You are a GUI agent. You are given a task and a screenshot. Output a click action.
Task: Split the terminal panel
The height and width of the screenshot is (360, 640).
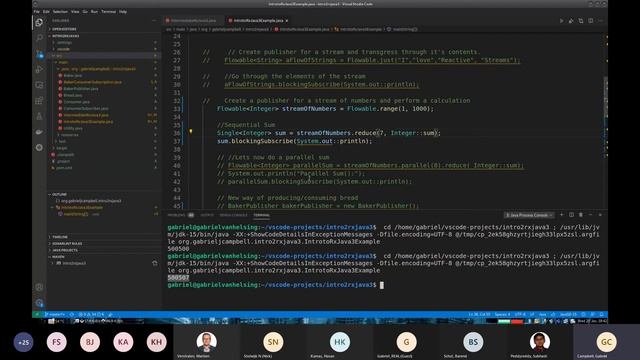pyautogui.click(x=571, y=215)
